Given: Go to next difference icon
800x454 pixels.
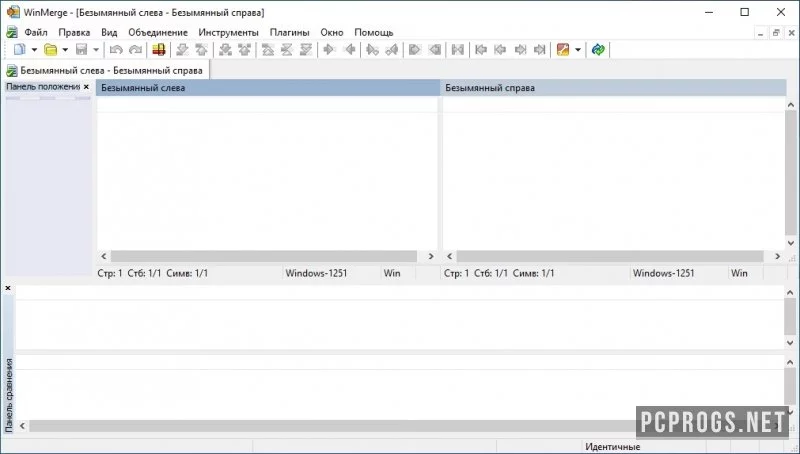Looking at the screenshot, I should [x=182, y=49].
